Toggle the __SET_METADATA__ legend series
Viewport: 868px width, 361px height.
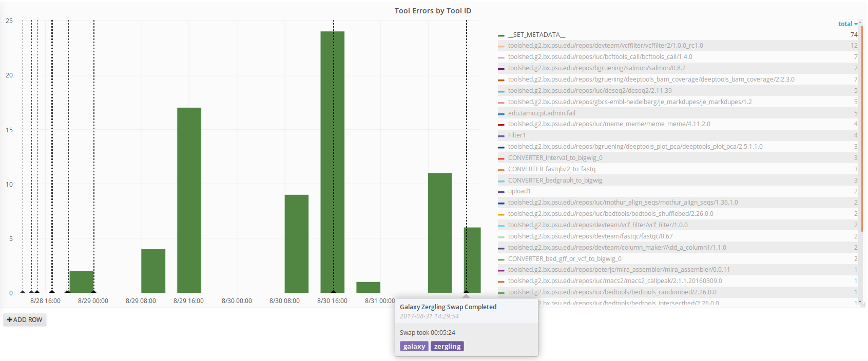click(x=536, y=35)
